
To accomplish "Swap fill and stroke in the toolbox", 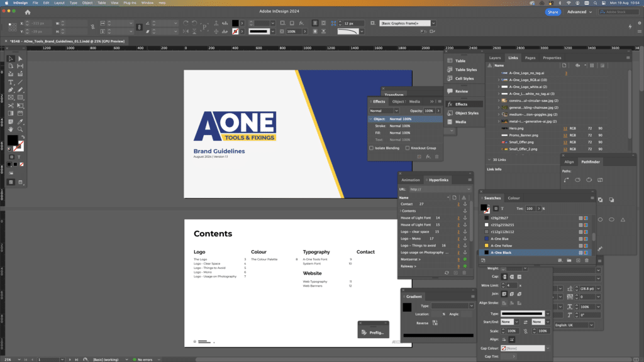I will coord(23,137).
